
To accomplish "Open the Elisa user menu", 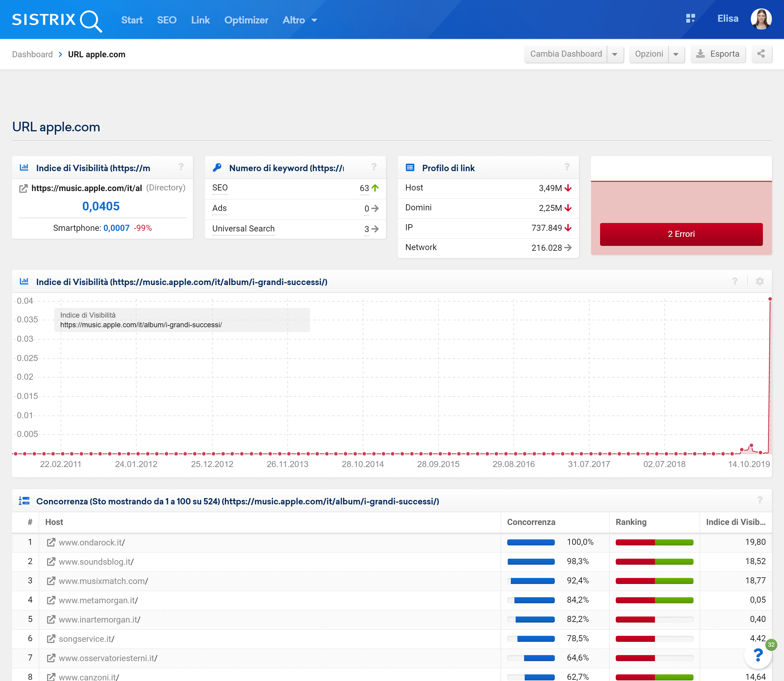I will click(x=728, y=19).
